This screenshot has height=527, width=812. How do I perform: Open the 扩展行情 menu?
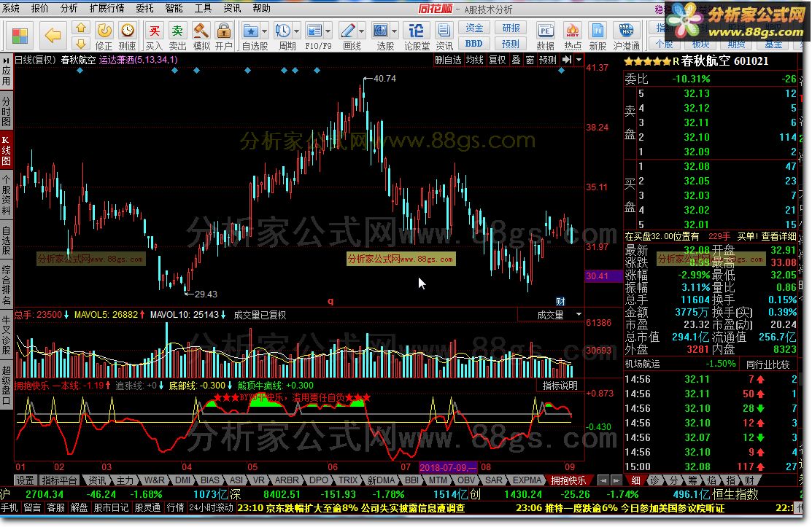pos(107,8)
